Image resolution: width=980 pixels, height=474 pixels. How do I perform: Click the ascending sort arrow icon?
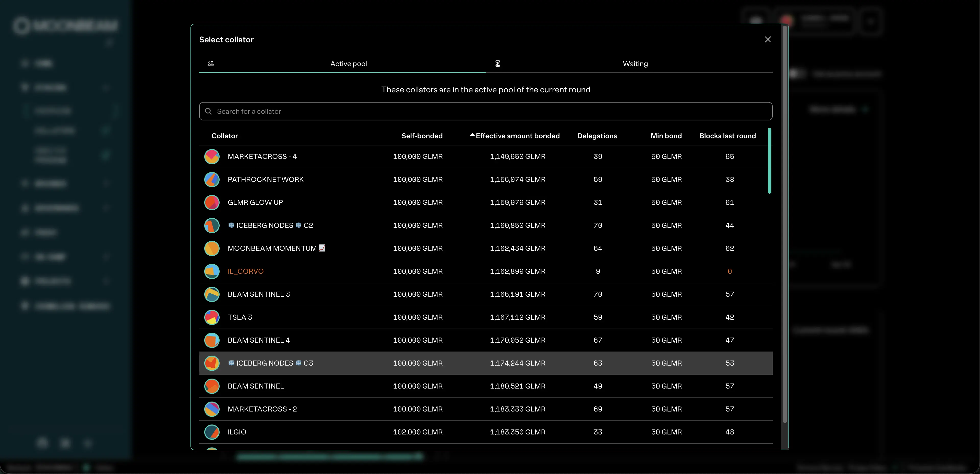coord(472,135)
